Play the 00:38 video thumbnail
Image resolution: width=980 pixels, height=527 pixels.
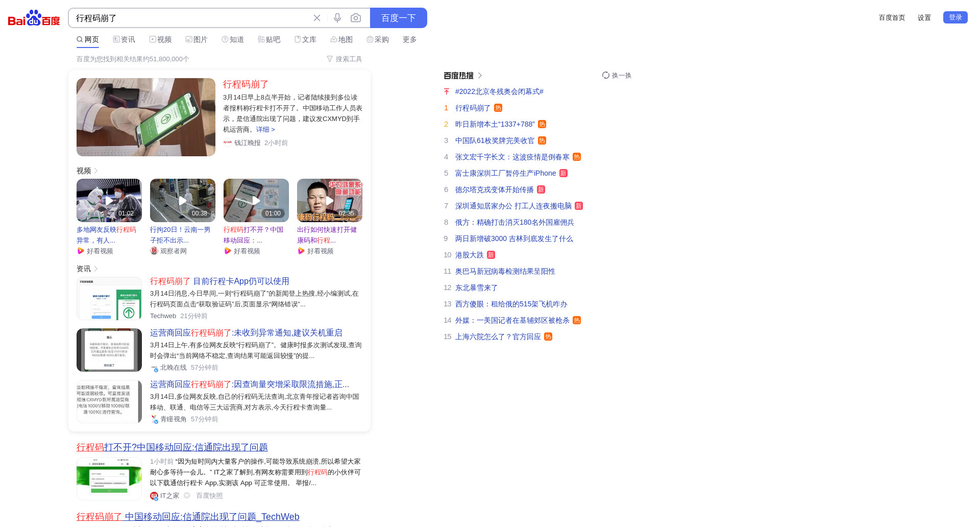click(183, 200)
